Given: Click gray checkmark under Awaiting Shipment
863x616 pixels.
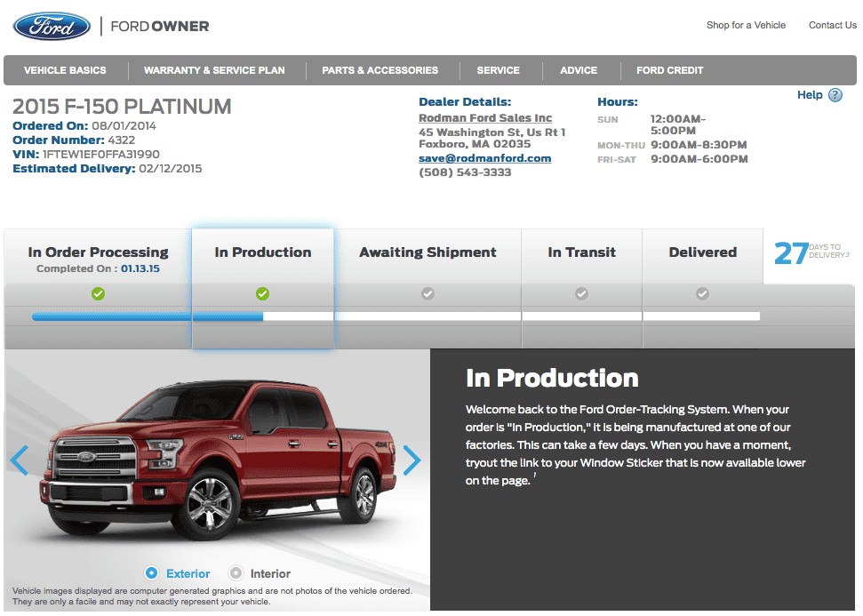Looking at the screenshot, I should pyautogui.click(x=428, y=294).
